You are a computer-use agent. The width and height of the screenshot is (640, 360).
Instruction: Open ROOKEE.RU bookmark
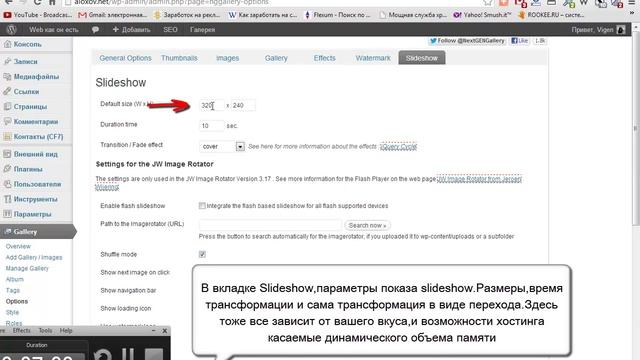[x=551, y=15]
